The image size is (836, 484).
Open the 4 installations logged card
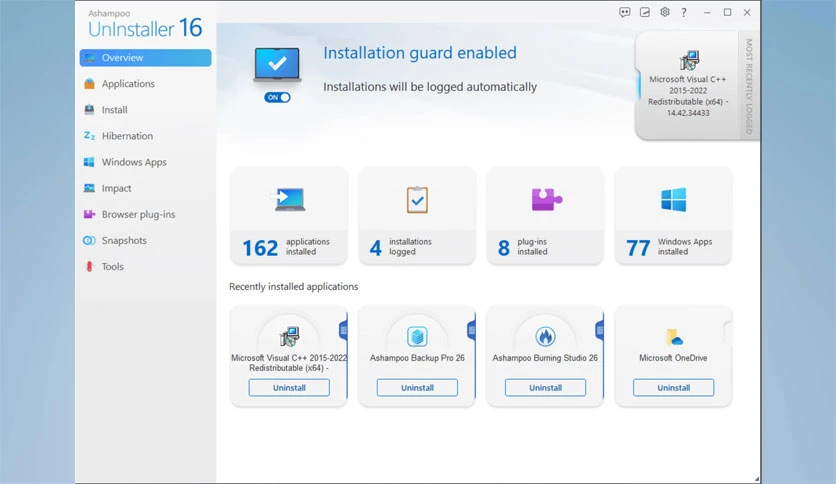pos(417,216)
